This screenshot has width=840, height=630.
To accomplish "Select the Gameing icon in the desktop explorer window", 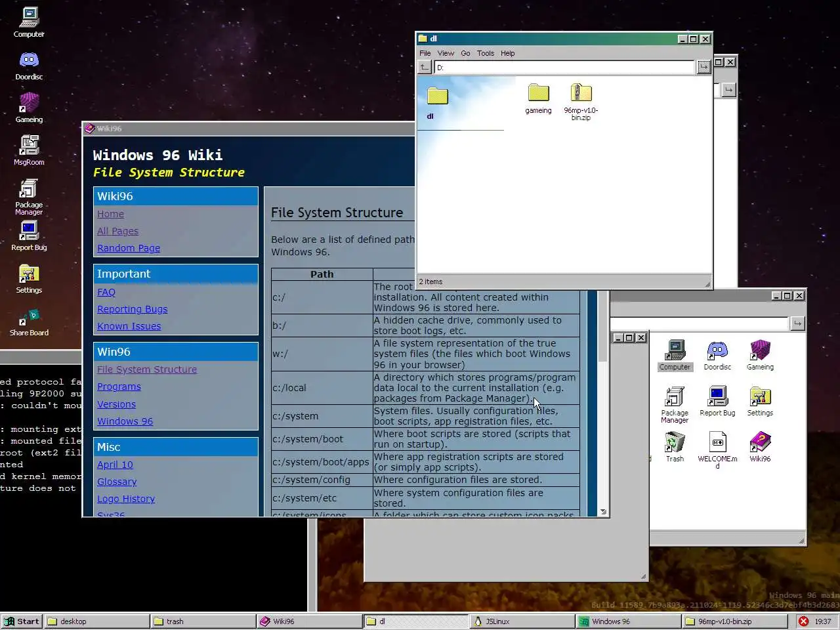I will click(x=760, y=356).
